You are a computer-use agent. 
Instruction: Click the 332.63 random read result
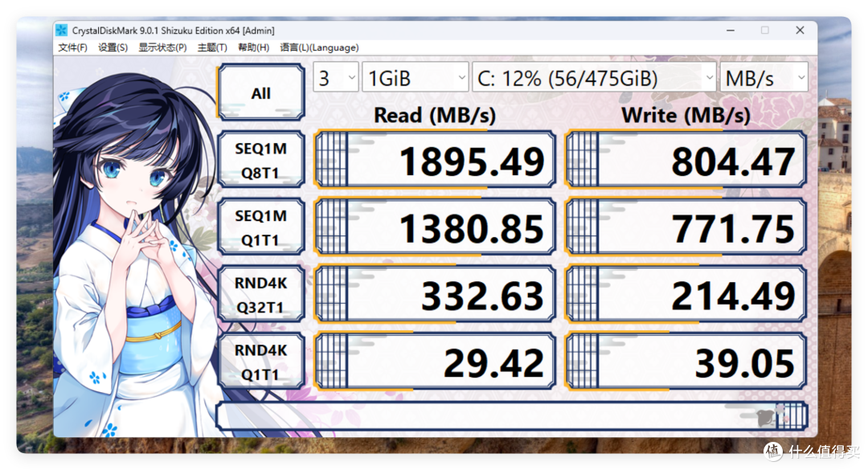coord(435,294)
